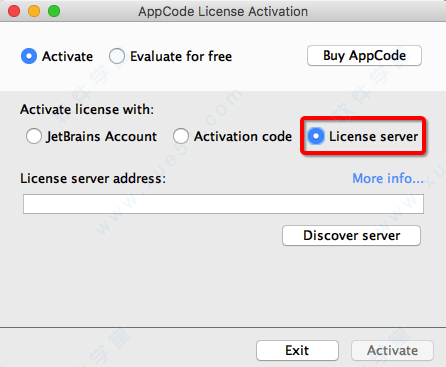The image size is (446, 367).
Task: Minimize the window with yellow button
Action: click(x=34, y=11)
